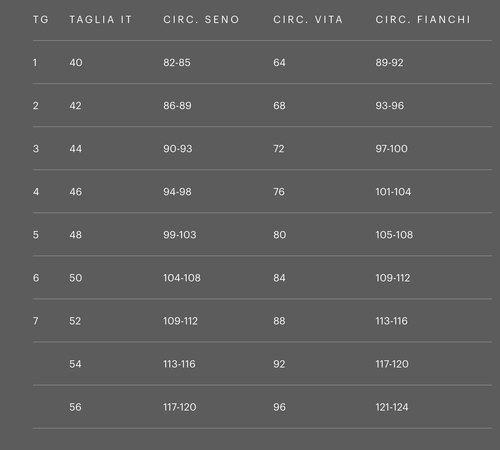Screen dimensions: 500x450
Task: Select the TG number 4 cell
Action: 36,192
